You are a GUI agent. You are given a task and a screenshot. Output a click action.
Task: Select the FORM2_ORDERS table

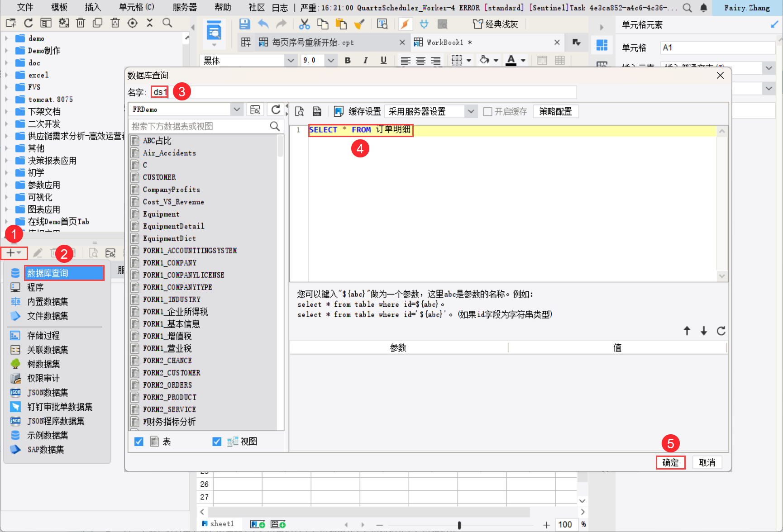pos(167,385)
